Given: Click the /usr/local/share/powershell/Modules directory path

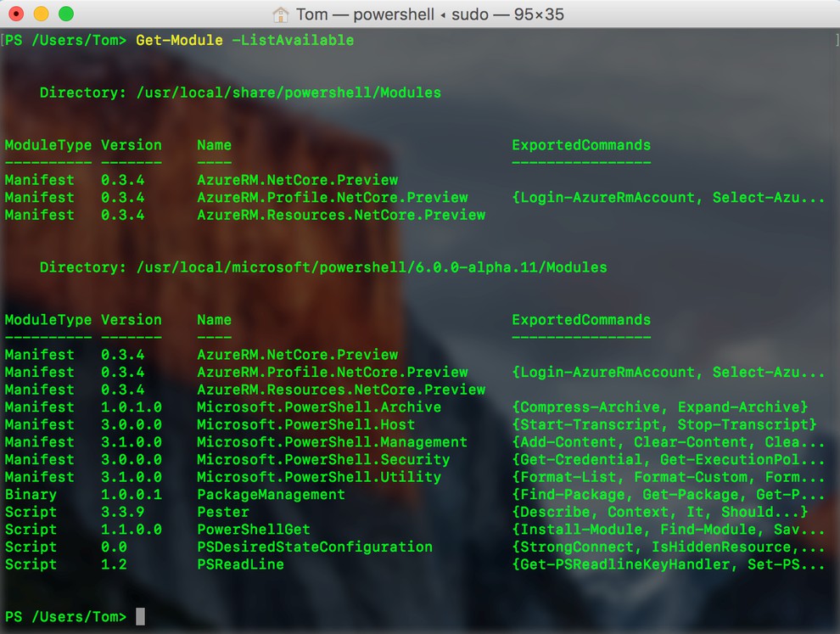Looking at the screenshot, I should pos(288,93).
